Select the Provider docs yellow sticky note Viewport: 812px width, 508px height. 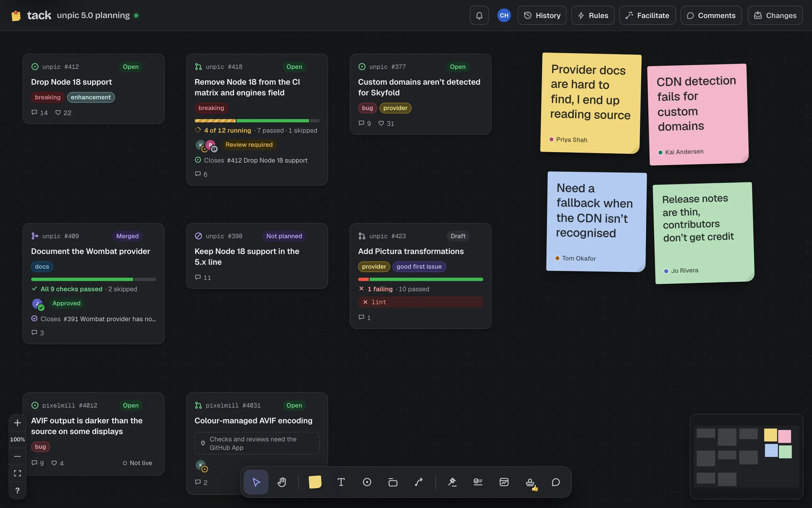pyautogui.click(x=590, y=103)
